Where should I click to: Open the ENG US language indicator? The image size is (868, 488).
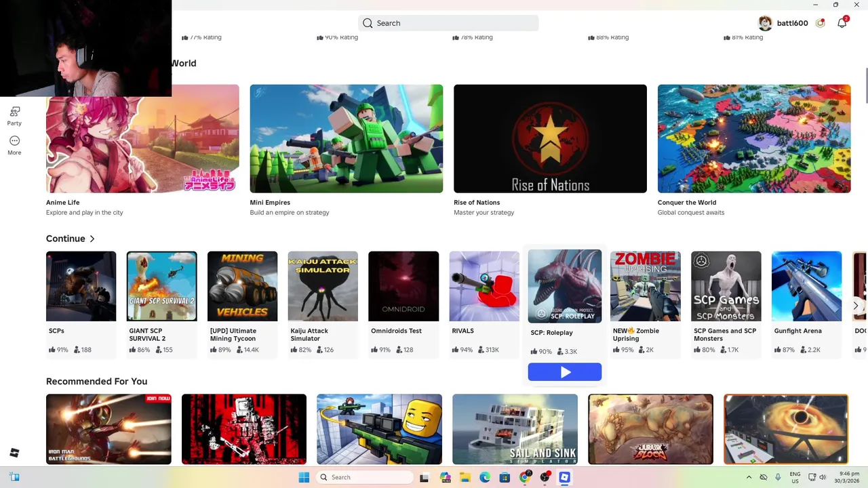pyautogui.click(x=795, y=477)
